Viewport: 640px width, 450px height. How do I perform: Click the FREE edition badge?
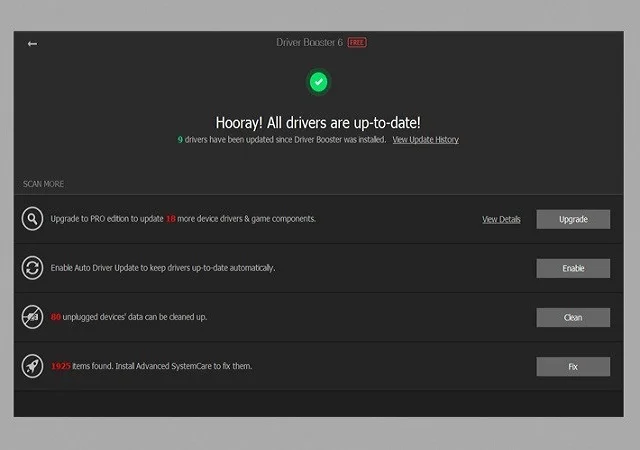357,42
